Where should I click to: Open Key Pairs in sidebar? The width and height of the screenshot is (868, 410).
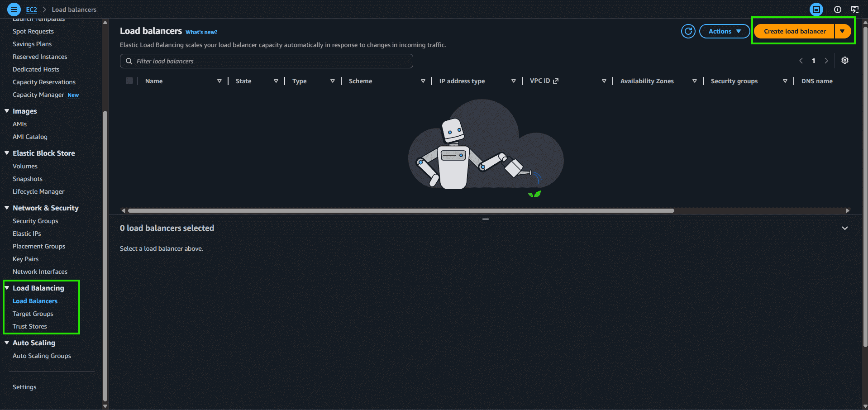[x=25, y=259]
